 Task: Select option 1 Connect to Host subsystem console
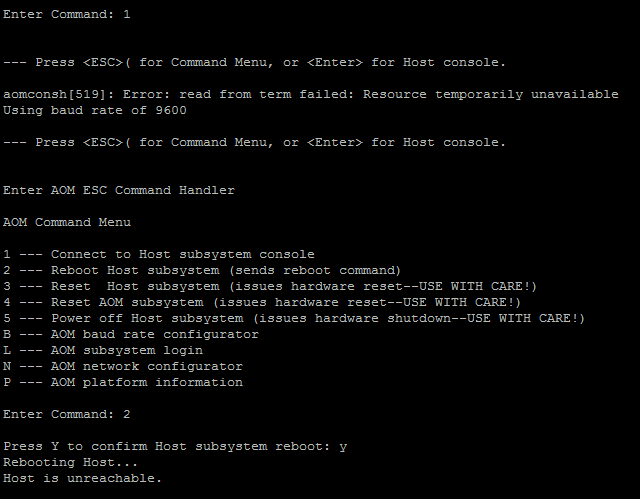tap(159, 254)
